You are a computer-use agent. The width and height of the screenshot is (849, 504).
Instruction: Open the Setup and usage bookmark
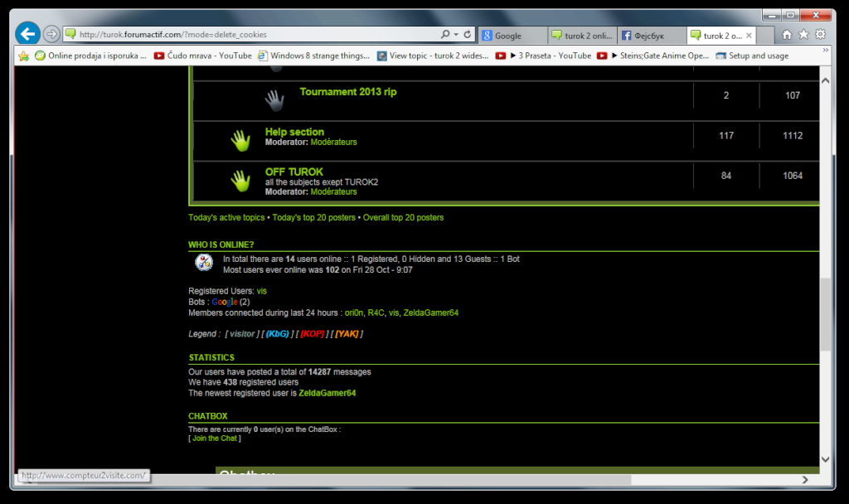coord(752,56)
